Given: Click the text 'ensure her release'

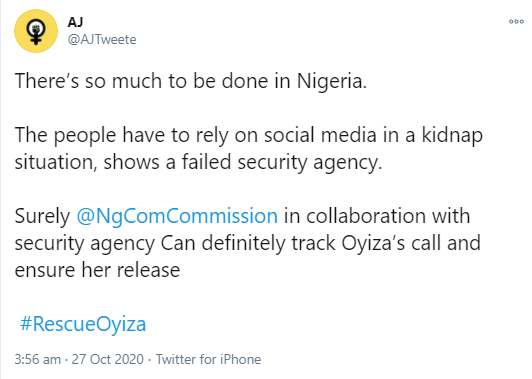Looking at the screenshot, I should click(97, 270).
